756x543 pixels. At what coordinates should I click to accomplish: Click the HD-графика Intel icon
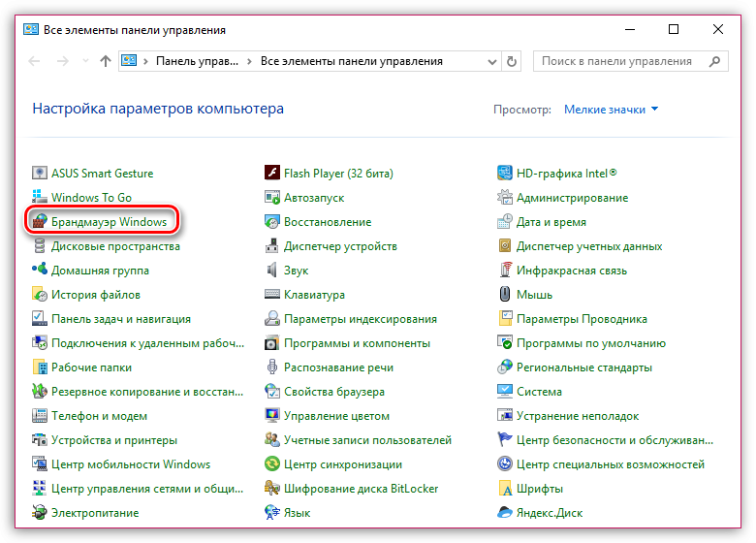pyautogui.click(x=505, y=174)
